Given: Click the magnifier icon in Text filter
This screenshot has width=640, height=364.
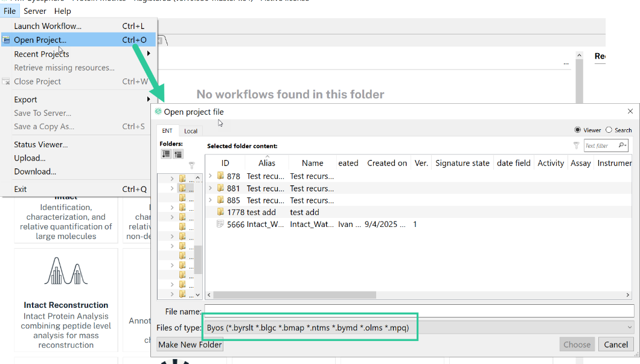Looking at the screenshot, I should (x=622, y=145).
